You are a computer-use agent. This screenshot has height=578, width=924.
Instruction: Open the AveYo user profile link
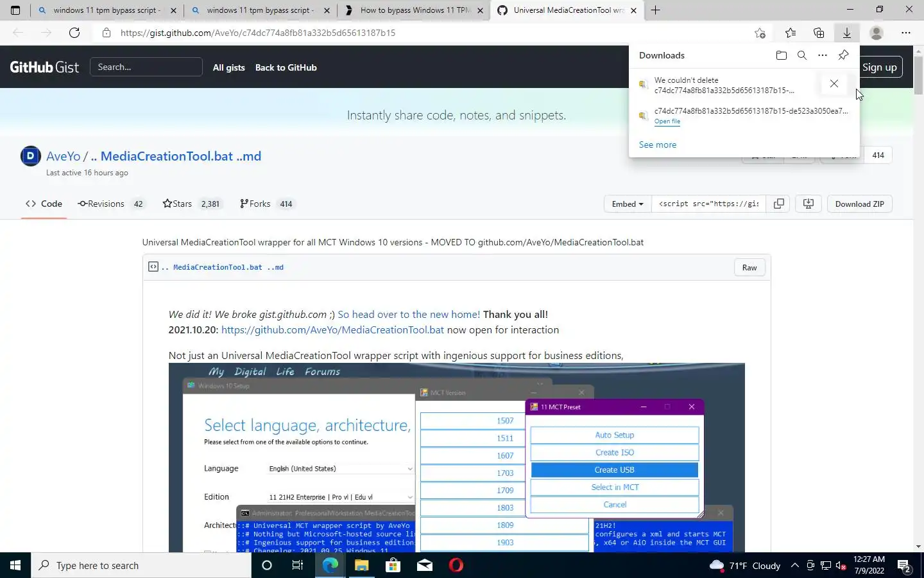pyautogui.click(x=64, y=156)
